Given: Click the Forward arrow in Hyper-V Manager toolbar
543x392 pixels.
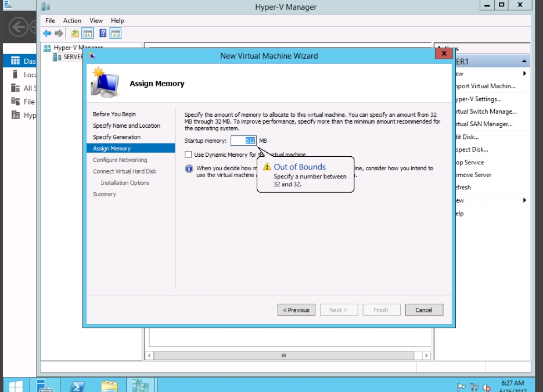Looking at the screenshot, I should (59, 34).
